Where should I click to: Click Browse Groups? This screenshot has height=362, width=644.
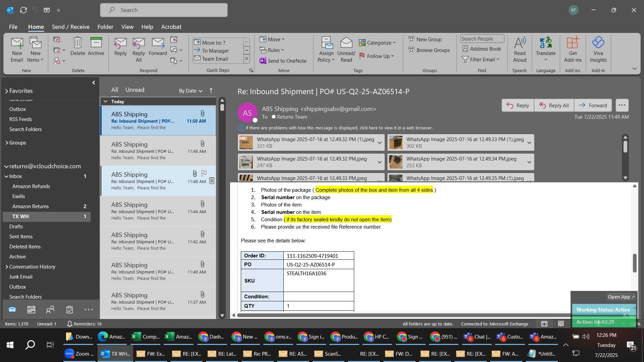tap(429, 50)
